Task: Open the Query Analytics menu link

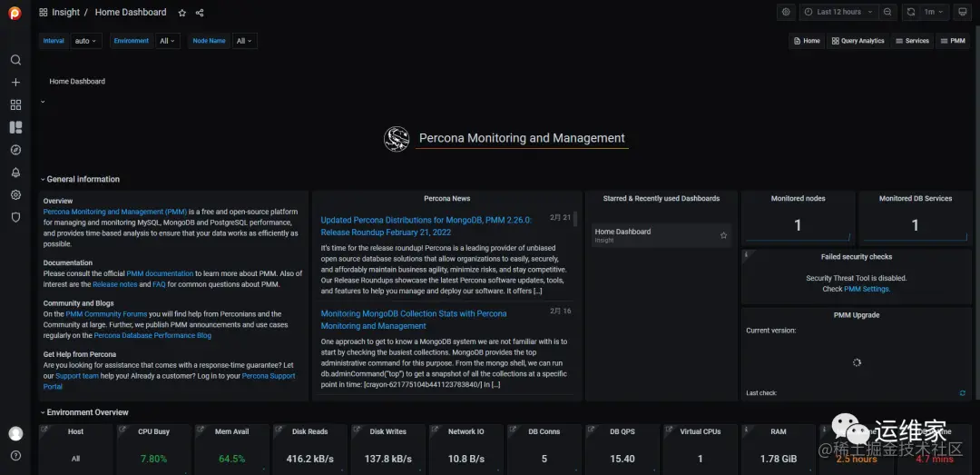Action: pyautogui.click(x=858, y=41)
